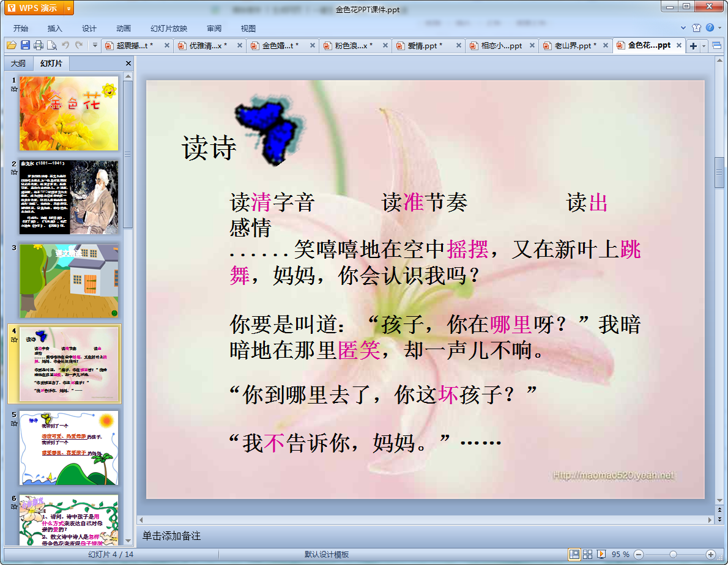Switch to slide sorter view icon
728x565 pixels.
(587, 555)
